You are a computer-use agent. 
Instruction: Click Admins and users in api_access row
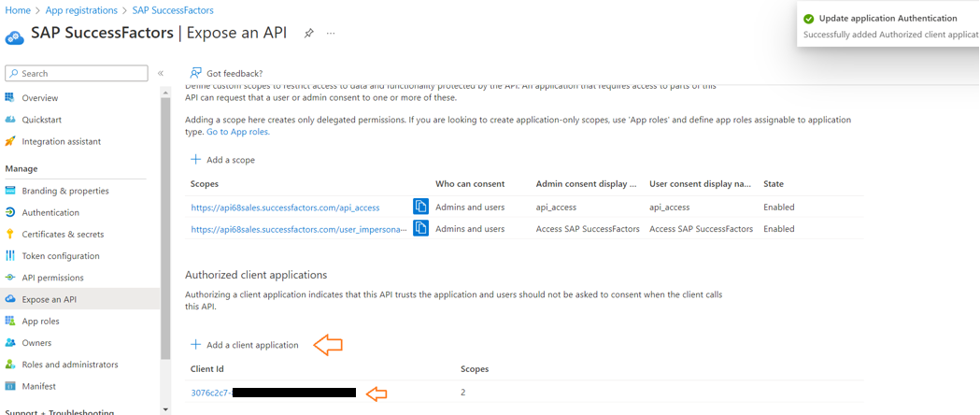(x=470, y=207)
